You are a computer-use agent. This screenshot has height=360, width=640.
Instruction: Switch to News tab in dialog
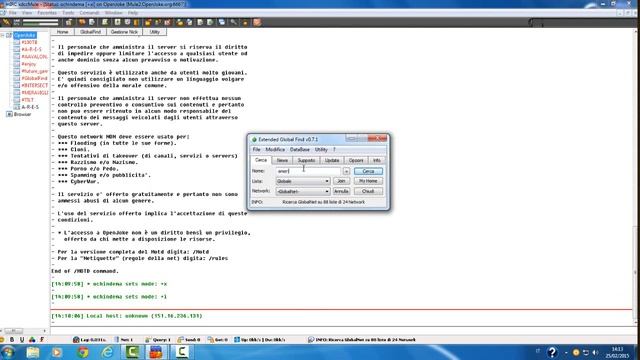coord(282,160)
